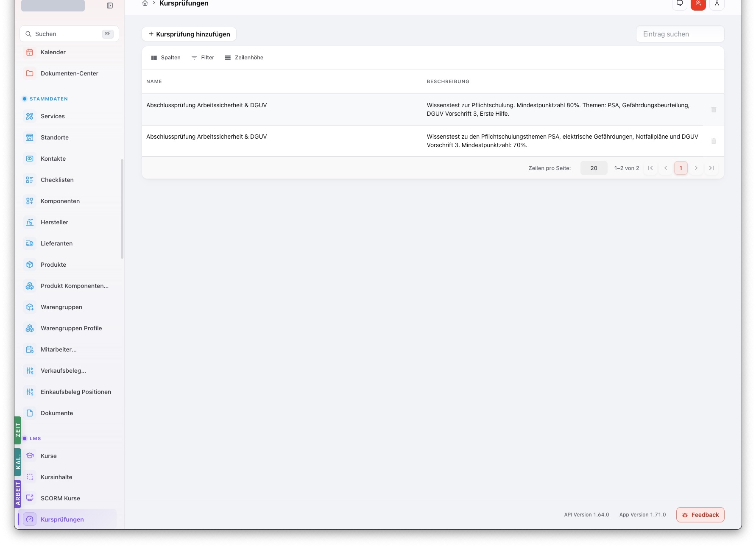The height and width of the screenshot is (547, 756).
Task: Go to the previous page
Action: point(666,168)
